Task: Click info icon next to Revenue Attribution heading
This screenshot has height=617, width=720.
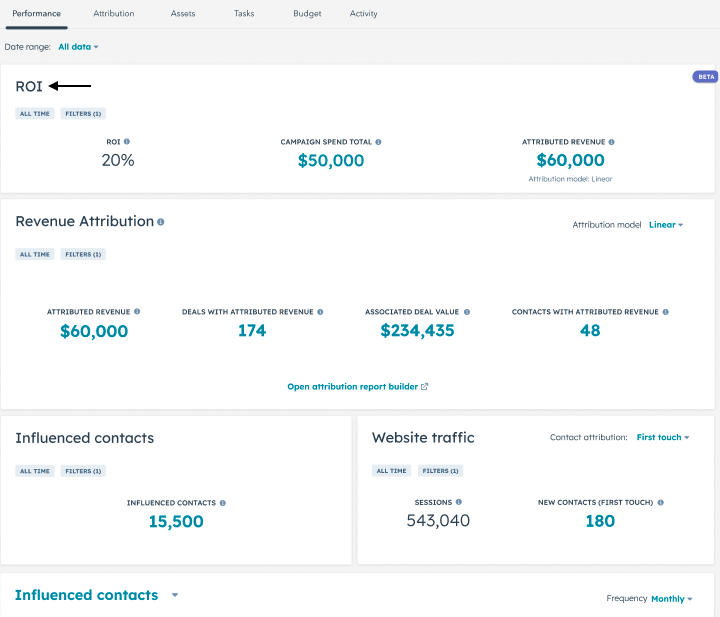Action: coord(161,222)
